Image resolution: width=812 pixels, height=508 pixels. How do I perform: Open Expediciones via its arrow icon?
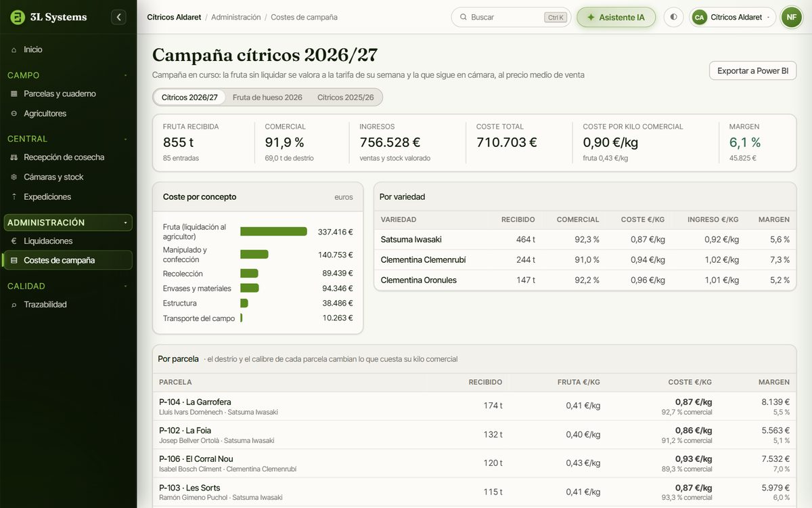coord(14,196)
